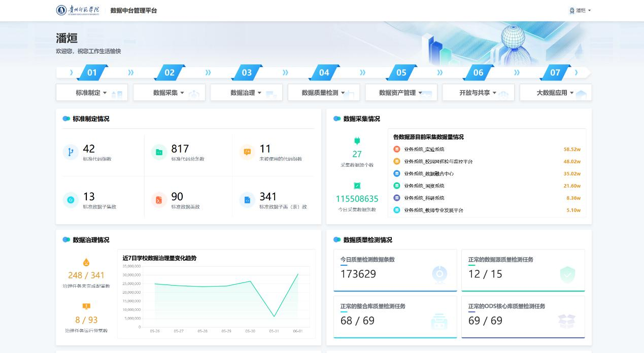Screen dimensions: 644x353
Task: Click 业务系统_数据融合中心 data source entry
Action: [x=428, y=173]
